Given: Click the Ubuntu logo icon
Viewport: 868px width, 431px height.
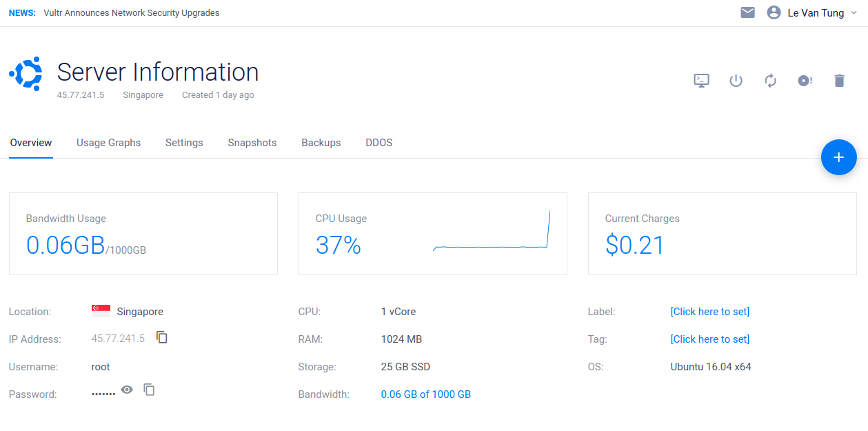Looking at the screenshot, I should [26, 73].
